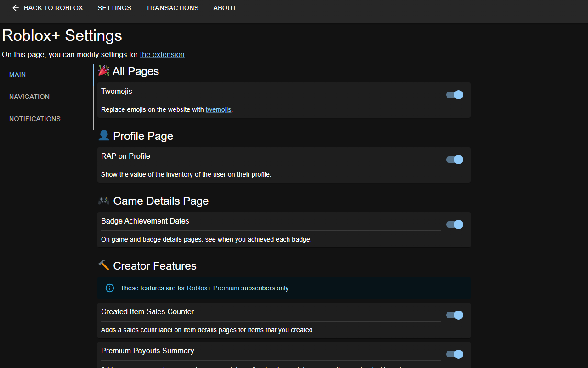Turn off Badge Achievement Dates switch
588x368 pixels.
[x=454, y=224]
